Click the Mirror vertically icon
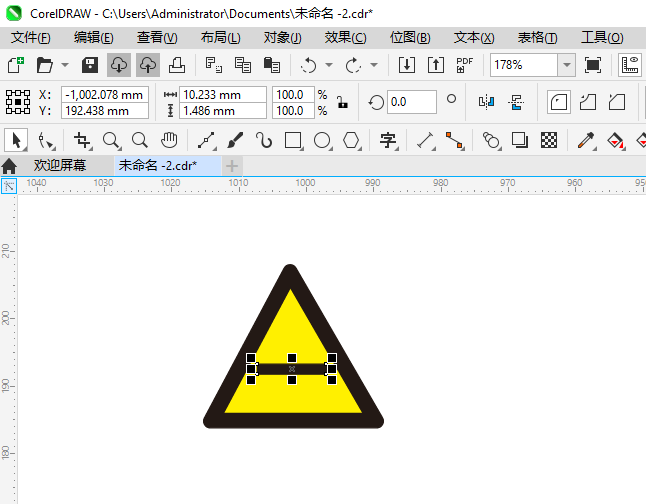This screenshot has width=646, height=504. click(516, 102)
